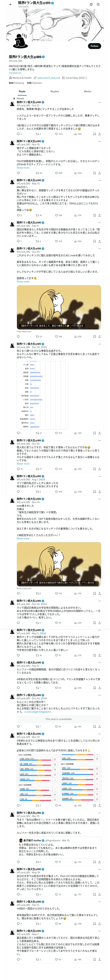This screenshot has height=980, width=110.
Task: Open the Media tab
Action: (x=88, y=91)
